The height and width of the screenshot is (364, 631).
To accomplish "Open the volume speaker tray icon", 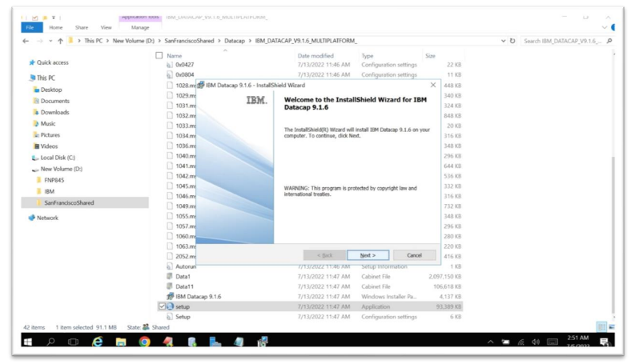I will tap(535, 342).
